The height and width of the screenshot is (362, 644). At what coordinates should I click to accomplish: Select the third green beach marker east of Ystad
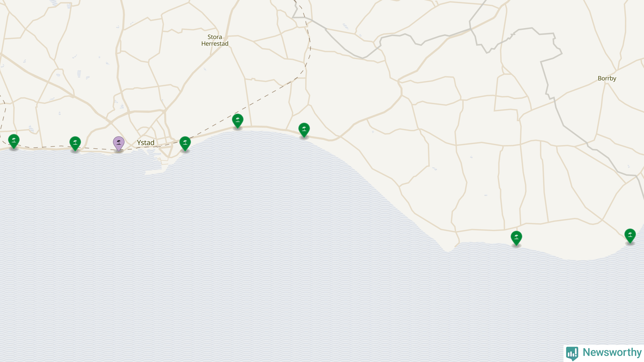tap(304, 130)
